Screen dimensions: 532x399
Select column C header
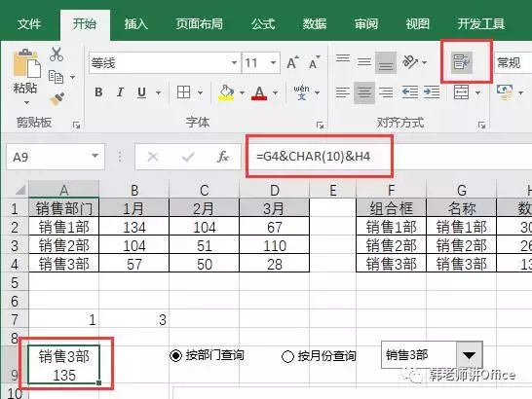coord(205,190)
